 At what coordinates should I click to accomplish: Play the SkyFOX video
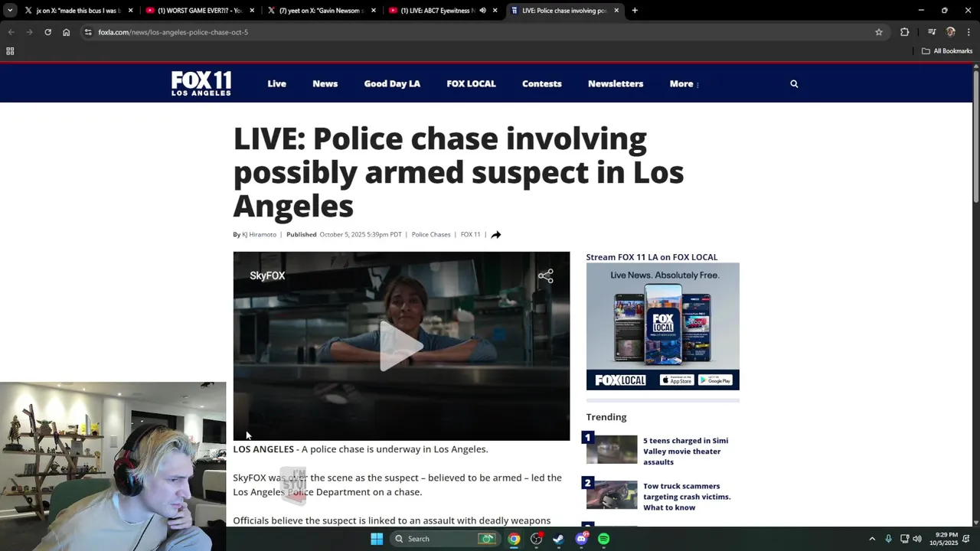pos(401,347)
